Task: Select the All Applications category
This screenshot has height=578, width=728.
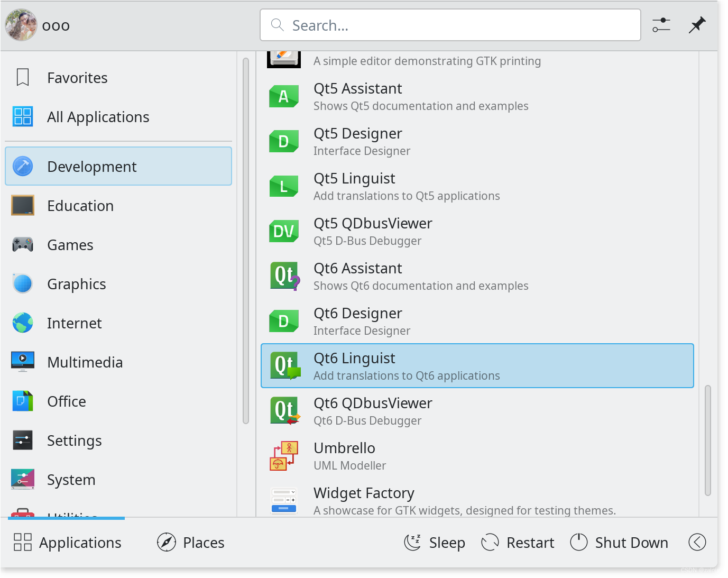Action: pos(118,117)
